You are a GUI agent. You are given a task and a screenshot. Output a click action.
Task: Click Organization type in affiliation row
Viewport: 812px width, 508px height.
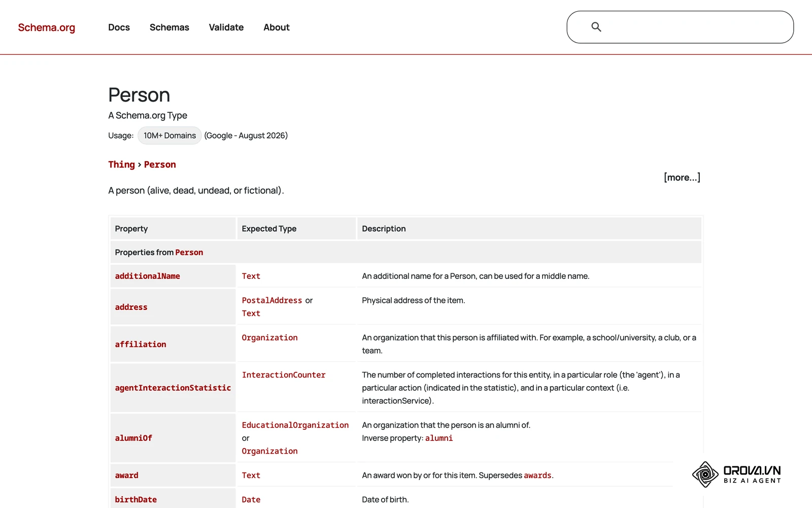click(270, 338)
